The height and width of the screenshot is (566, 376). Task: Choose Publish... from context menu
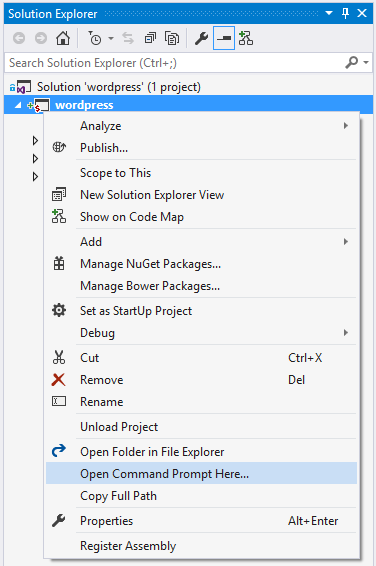(x=201, y=148)
